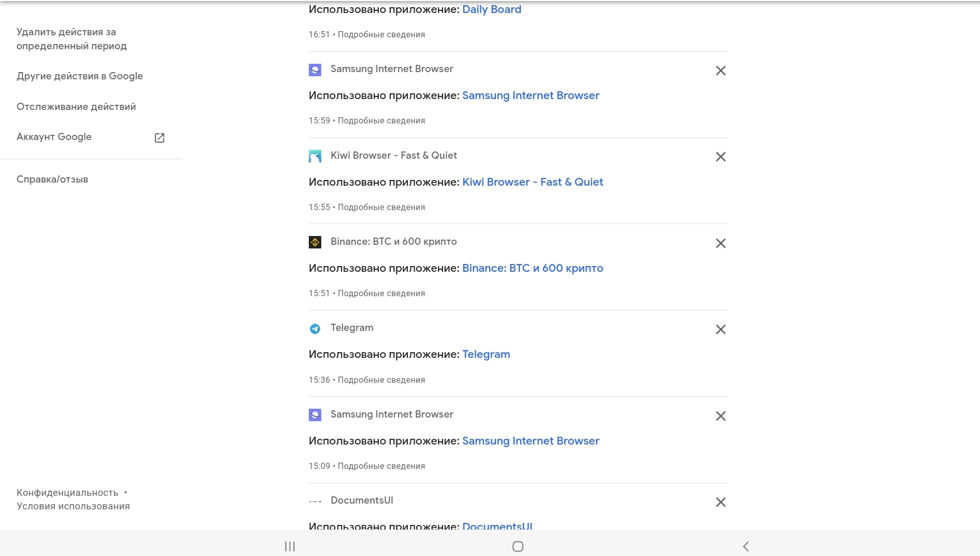Screen dimensions: 980x556
Task: Open Справка/отзыв
Action: [x=52, y=179]
